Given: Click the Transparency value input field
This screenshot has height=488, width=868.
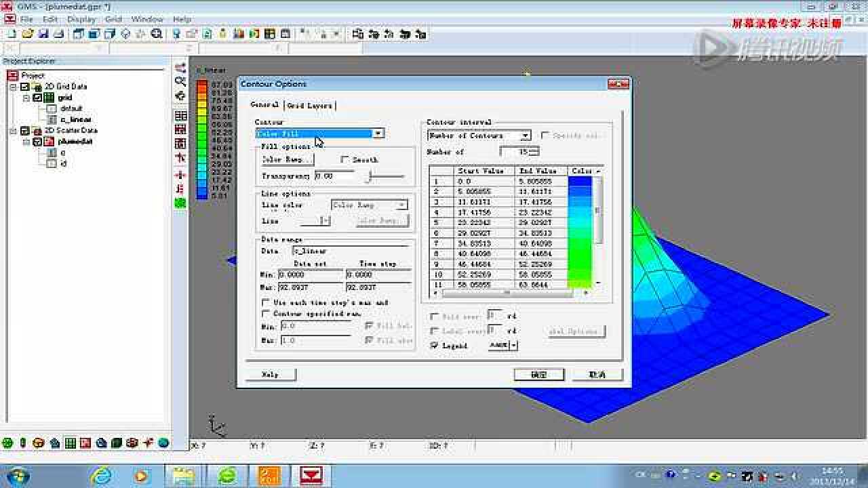Looking at the screenshot, I should coord(334,176).
